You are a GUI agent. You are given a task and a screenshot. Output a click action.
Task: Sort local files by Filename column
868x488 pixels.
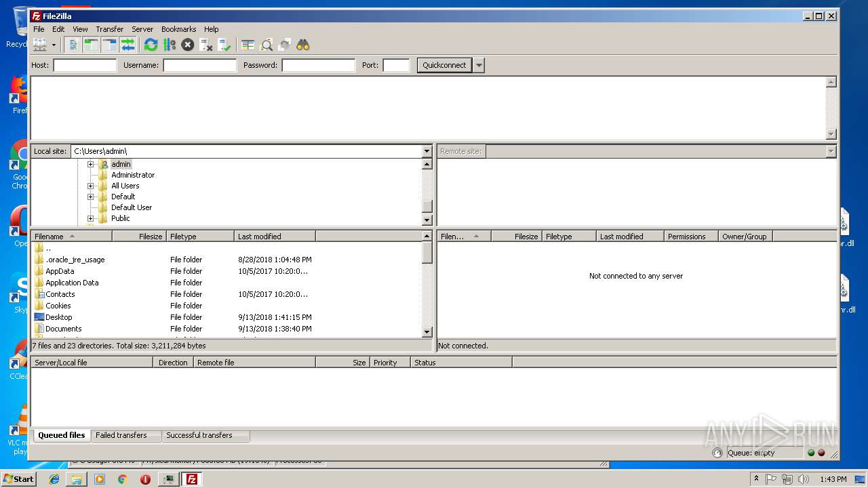(x=71, y=237)
